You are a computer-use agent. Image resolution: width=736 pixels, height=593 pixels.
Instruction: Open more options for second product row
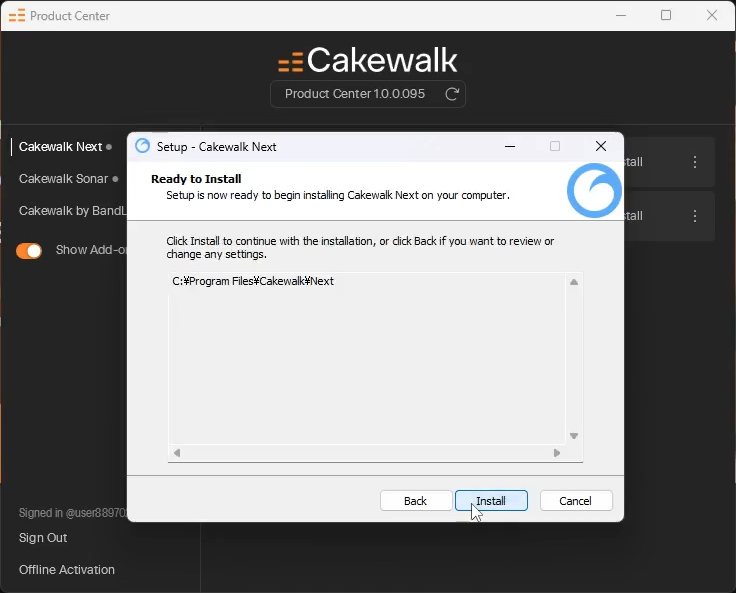pos(695,216)
